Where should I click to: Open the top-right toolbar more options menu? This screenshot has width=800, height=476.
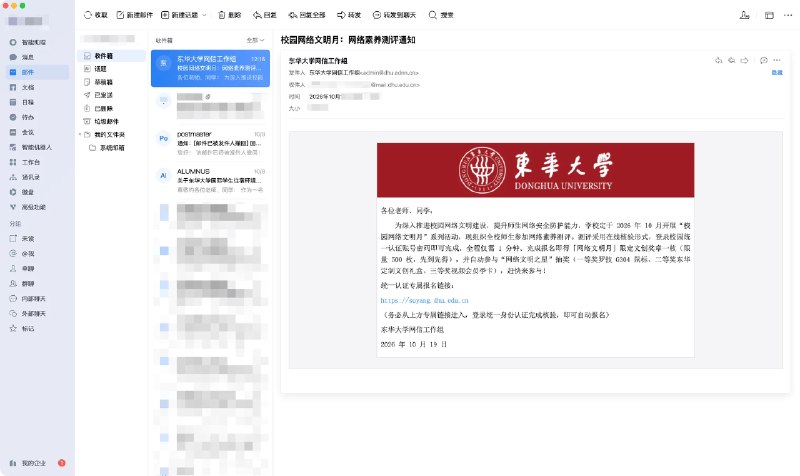click(788, 15)
